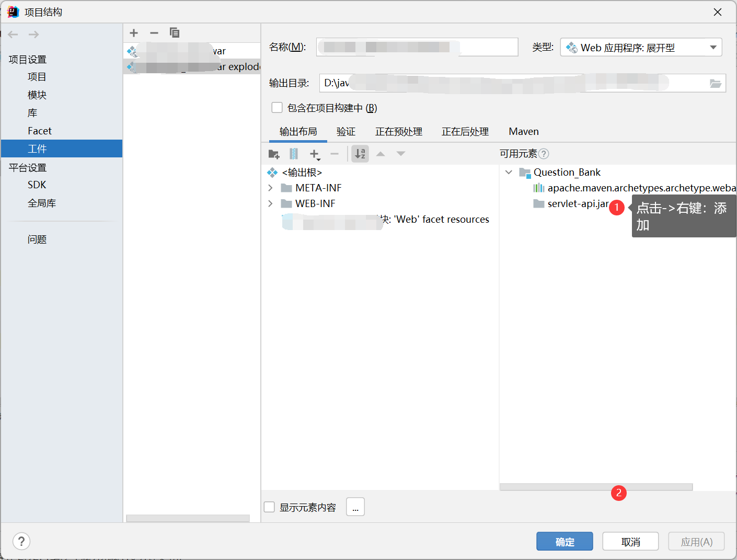Click the 取消 button

tap(630, 542)
